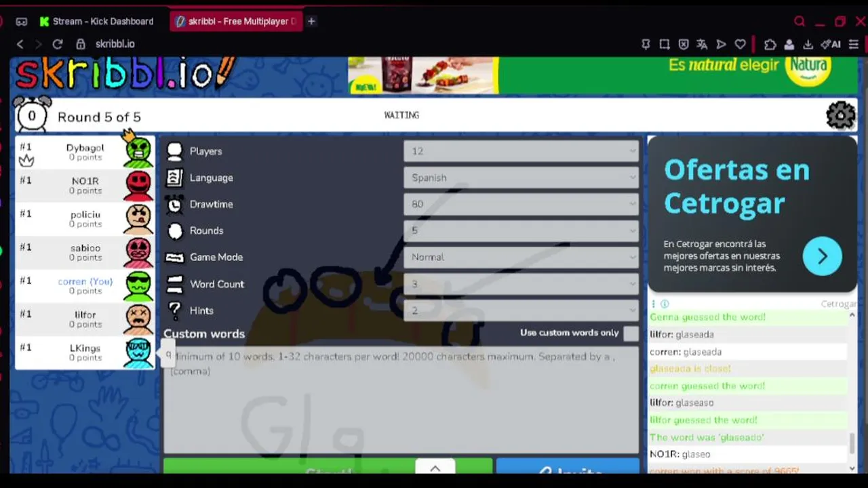This screenshot has width=868, height=488.
Task: Reload the skribbl.io page
Action: (x=58, y=44)
